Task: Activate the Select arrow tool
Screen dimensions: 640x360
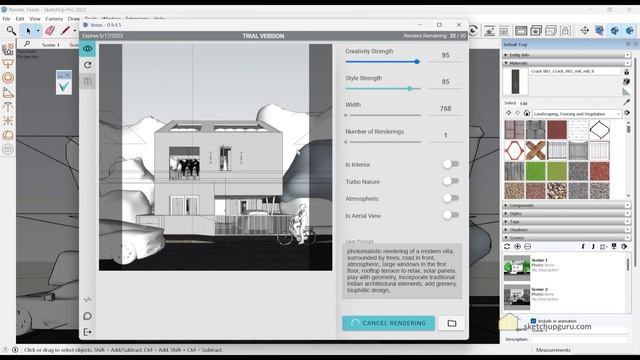Action: tap(28, 31)
